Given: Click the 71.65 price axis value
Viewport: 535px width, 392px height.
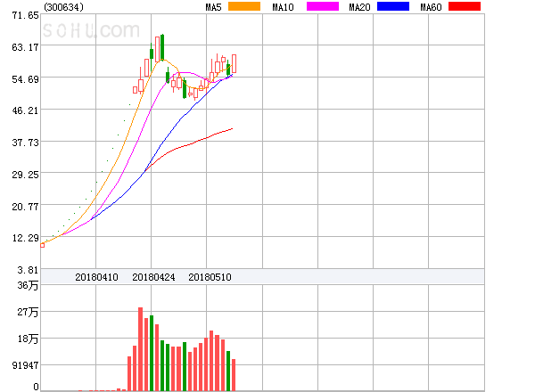Looking at the screenshot, I should [x=25, y=15].
